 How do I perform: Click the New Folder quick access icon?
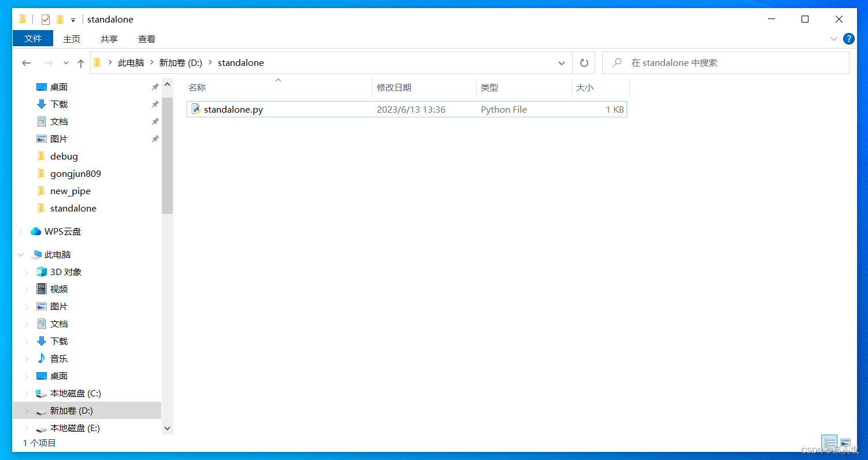pos(60,20)
